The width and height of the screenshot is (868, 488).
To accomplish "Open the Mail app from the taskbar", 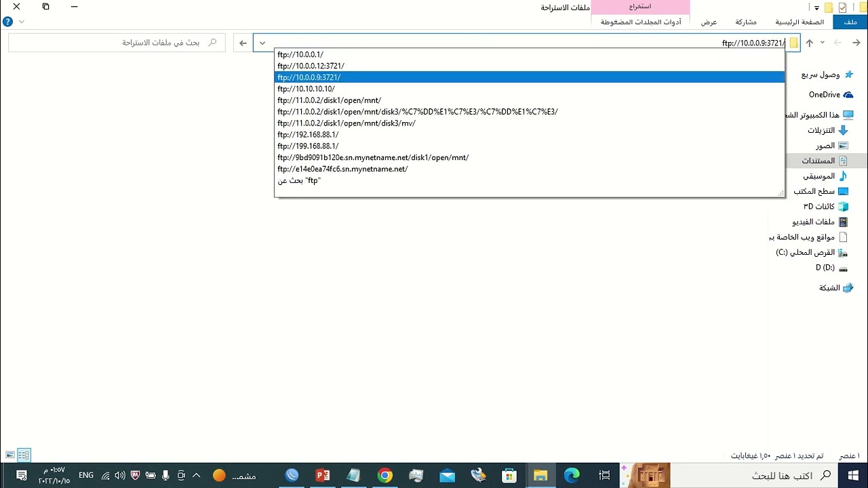I will tap(447, 475).
